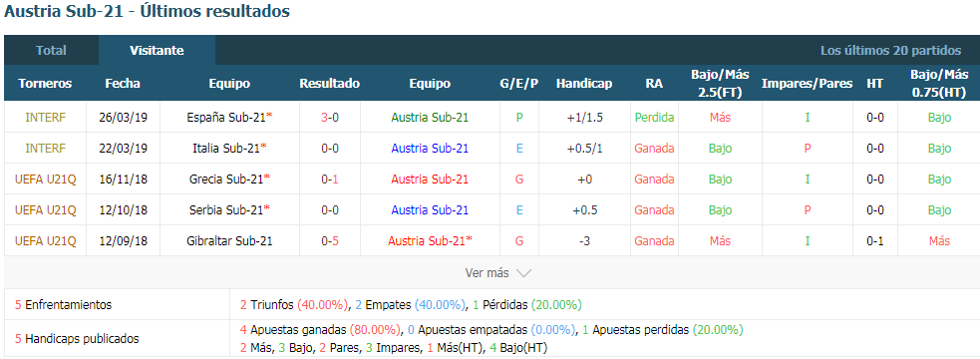
Task: Click the 0-5 result against Gibraltar
Action: [329, 241]
